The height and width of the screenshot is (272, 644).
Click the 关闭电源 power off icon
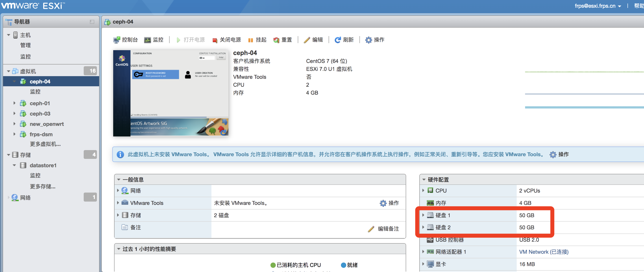point(215,40)
